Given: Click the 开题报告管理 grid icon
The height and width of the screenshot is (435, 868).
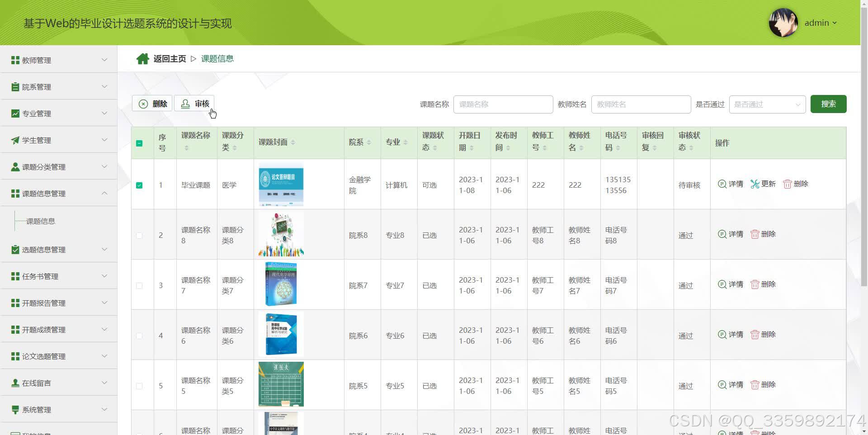Looking at the screenshot, I should (15, 303).
